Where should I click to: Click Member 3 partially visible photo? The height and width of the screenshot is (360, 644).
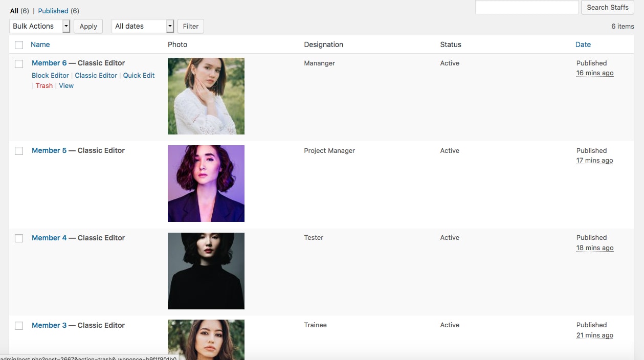tap(206, 340)
